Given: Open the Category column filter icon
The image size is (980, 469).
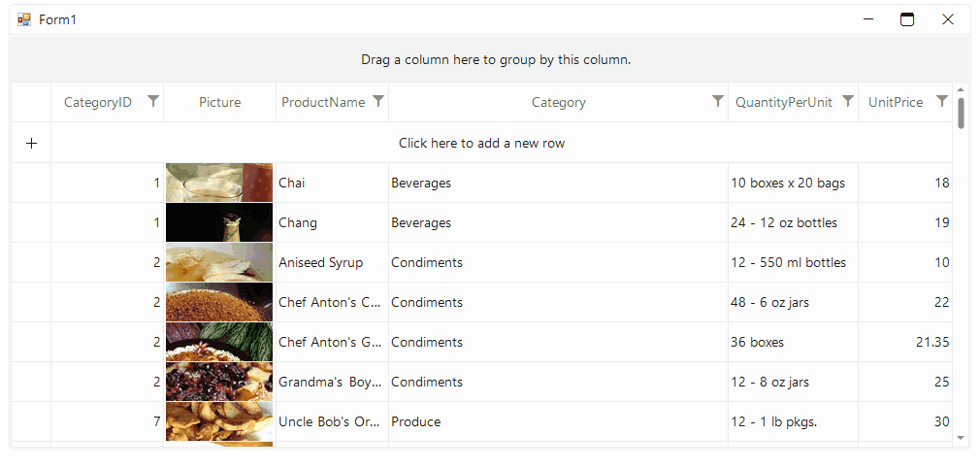Looking at the screenshot, I should 718,101.
